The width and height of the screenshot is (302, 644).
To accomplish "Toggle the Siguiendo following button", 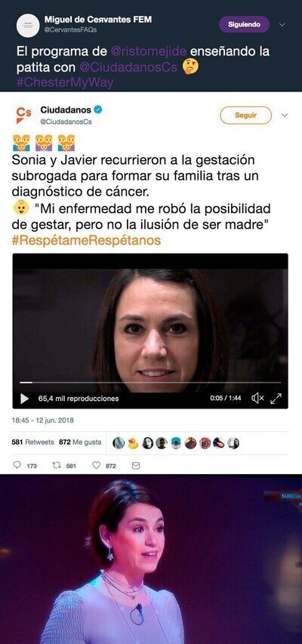I will 244,24.
